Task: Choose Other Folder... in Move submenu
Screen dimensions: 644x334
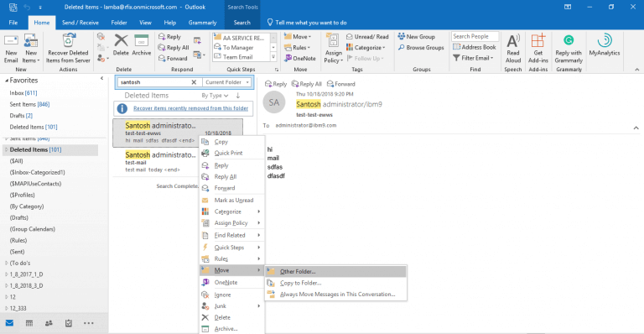Action: 335,272
